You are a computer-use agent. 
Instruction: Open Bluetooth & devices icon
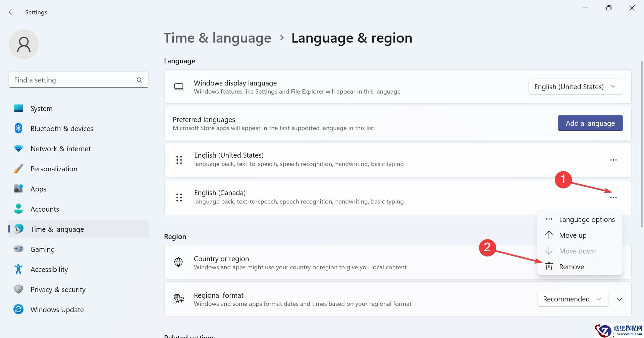(18, 128)
